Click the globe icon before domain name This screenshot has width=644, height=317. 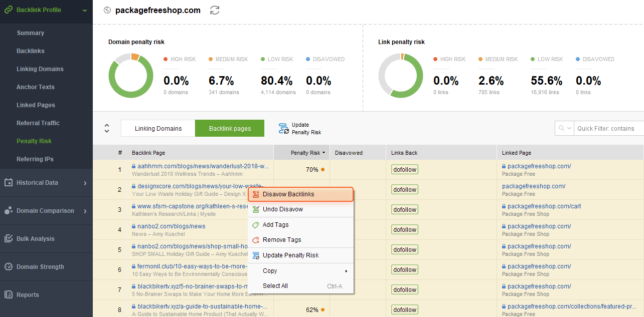click(x=107, y=10)
